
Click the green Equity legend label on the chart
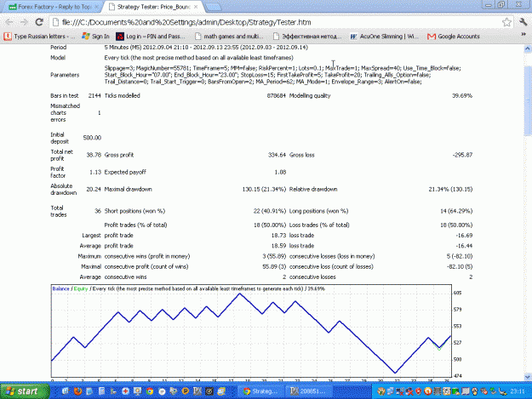pos(80,288)
